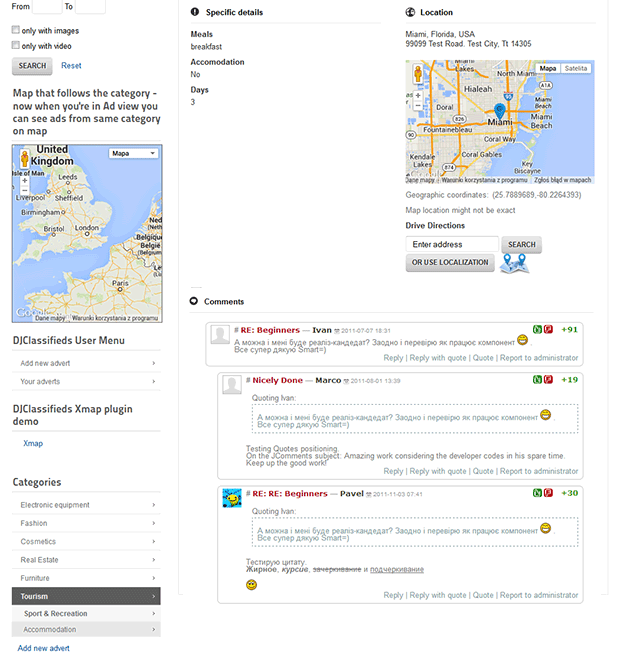Click the Comments heading circle icon
This screenshot has height=664, width=620.
[194, 301]
